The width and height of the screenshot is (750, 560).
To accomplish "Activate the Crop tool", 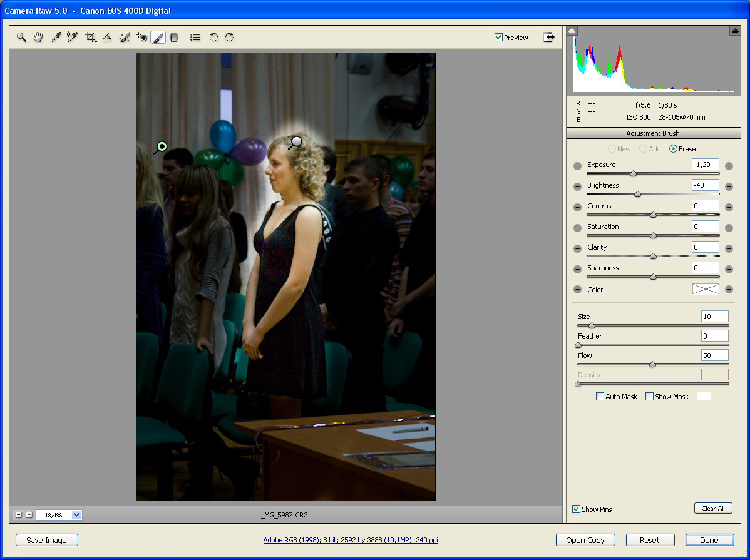I will pos(91,38).
